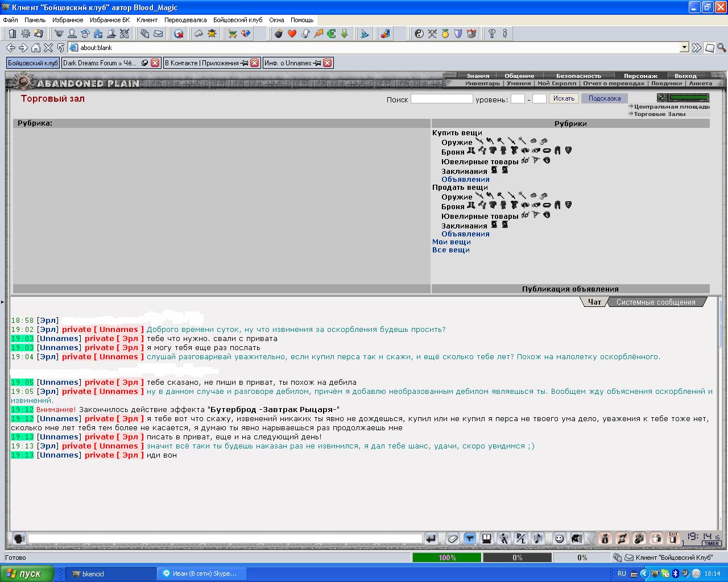Click the red heart toolbar icon
This screenshot has width=728, height=582.
(x=292, y=34)
